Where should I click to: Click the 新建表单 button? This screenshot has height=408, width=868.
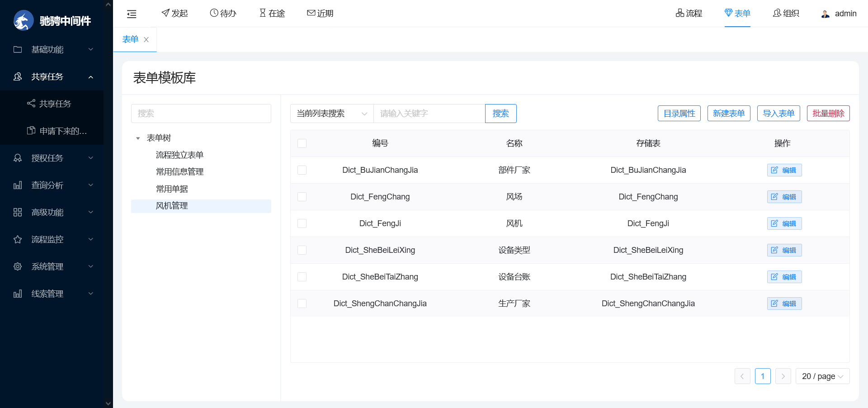coord(729,114)
